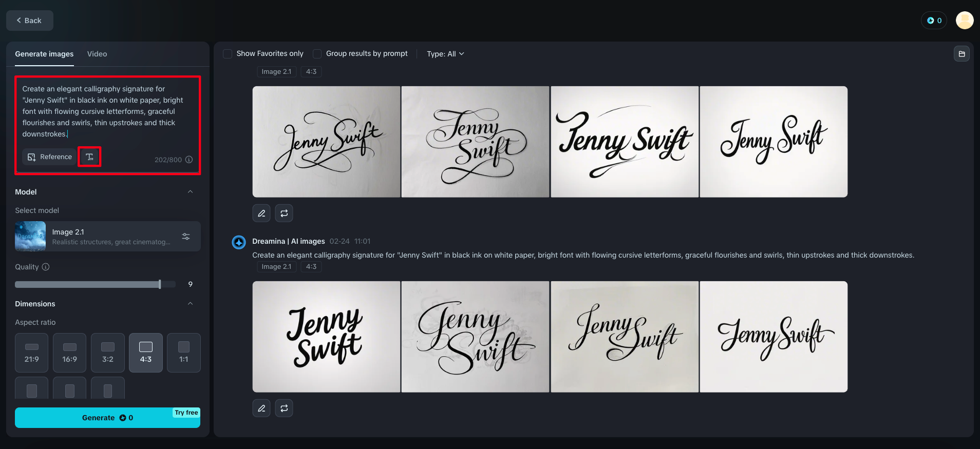Click the Image 2.1 tag of top results
Screen dimensions: 980x449
click(x=276, y=72)
